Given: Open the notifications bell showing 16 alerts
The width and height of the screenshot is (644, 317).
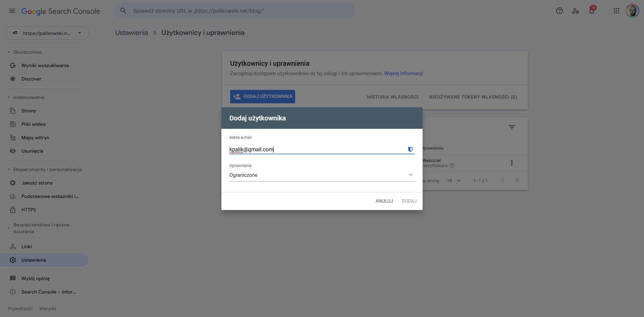Looking at the screenshot, I should click(592, 11).
